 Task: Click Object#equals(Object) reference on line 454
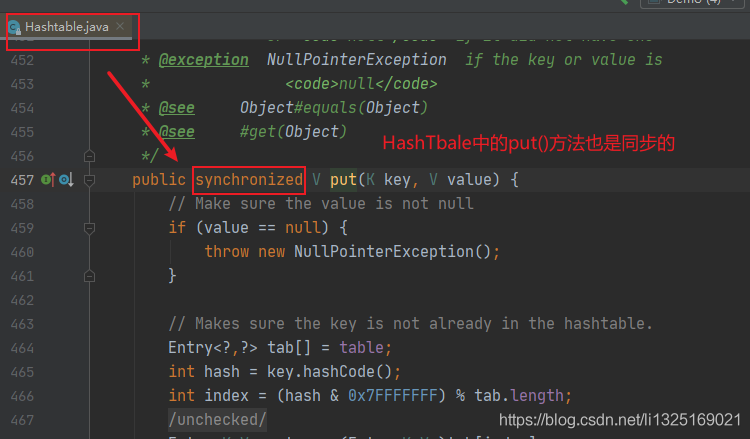coord(334,108)
